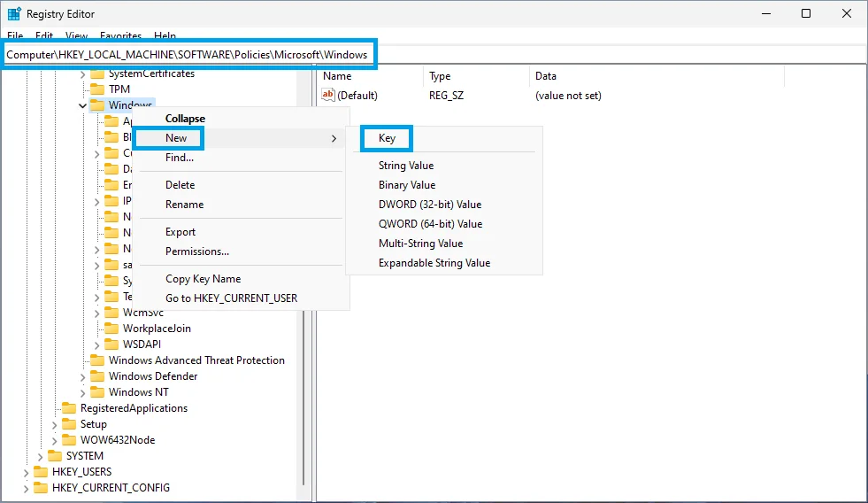Select the Windows Defender folder icon
Screen dimensions: 868x503
click(x=97, y=376)
